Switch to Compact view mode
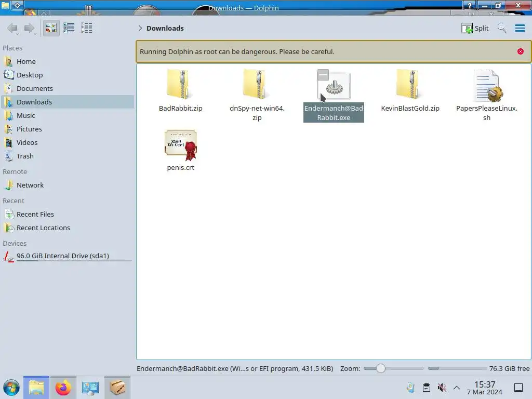 69,28
